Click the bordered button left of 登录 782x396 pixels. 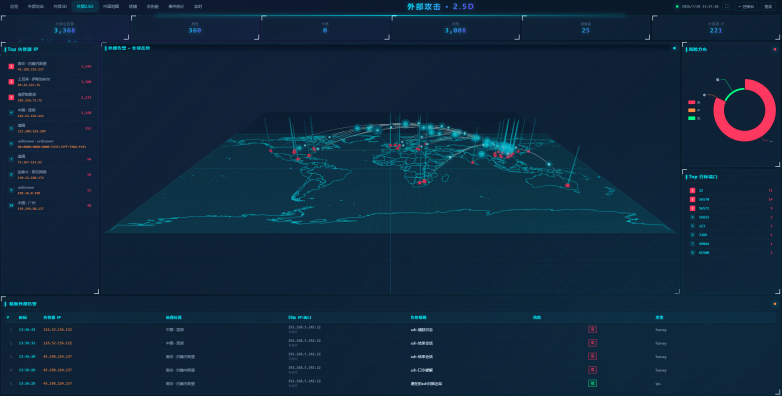click(x=746, y=6)
